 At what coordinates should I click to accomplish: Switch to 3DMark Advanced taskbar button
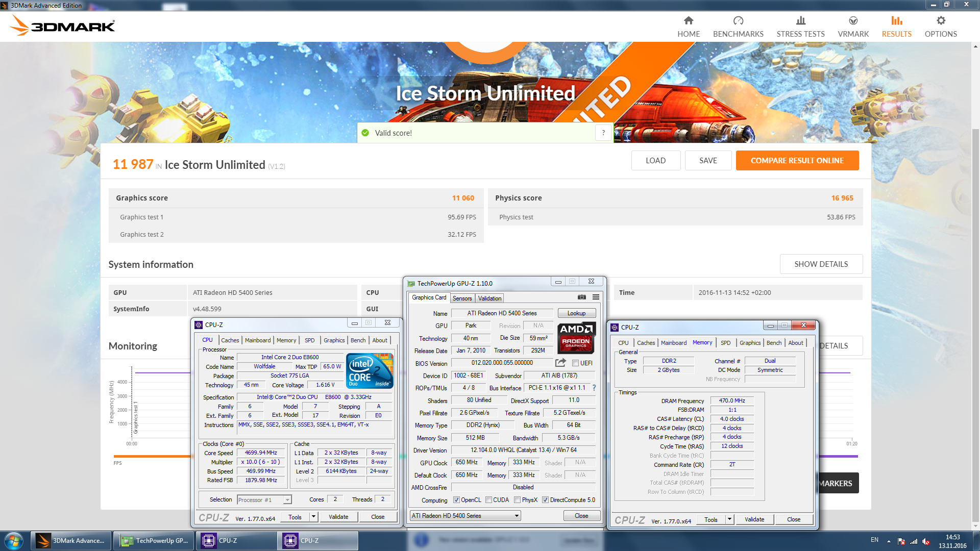pyautogui.click(x=71, y=541)
